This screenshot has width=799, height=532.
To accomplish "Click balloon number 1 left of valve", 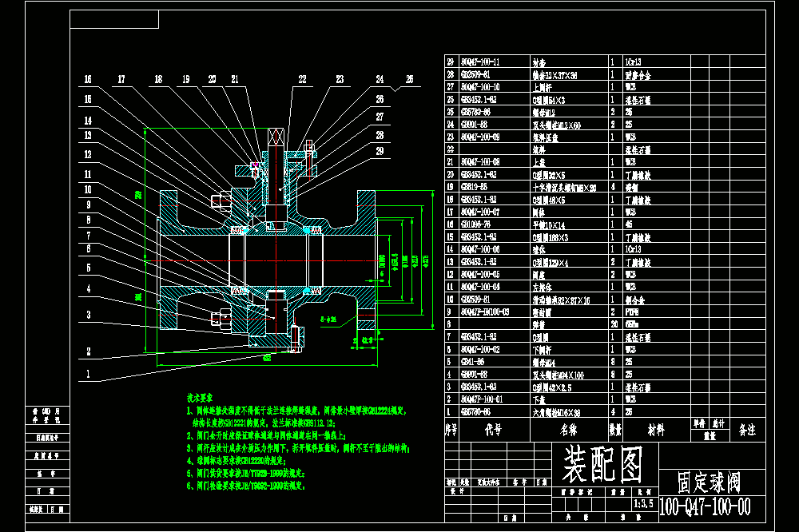I will pyautogui.click(x=88, y=374).
